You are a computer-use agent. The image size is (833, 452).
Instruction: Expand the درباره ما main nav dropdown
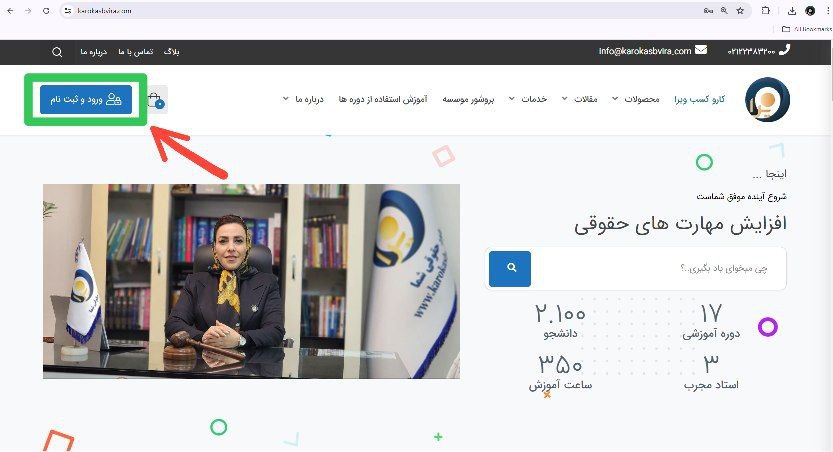pyautogui.click(x=303, y=99)
